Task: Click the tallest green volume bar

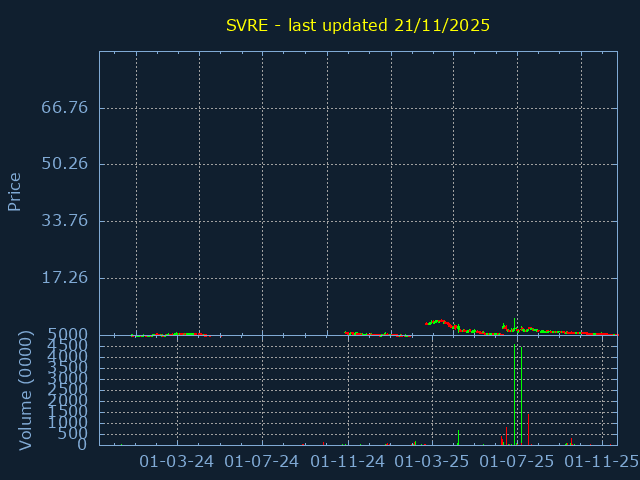Action: point(515,395)
